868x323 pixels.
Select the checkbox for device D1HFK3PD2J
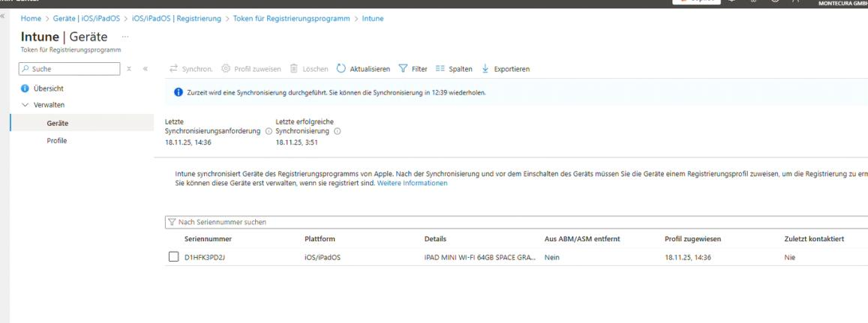pos(174,256)
